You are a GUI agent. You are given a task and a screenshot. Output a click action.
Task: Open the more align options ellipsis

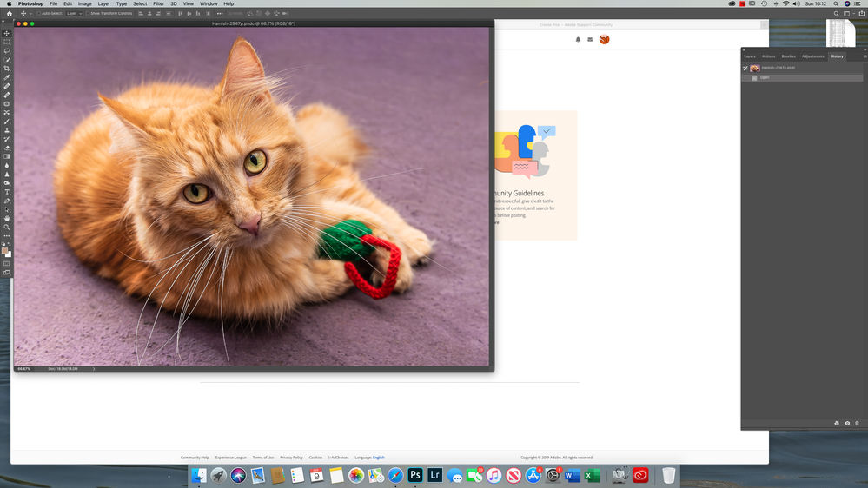(220, 13)
